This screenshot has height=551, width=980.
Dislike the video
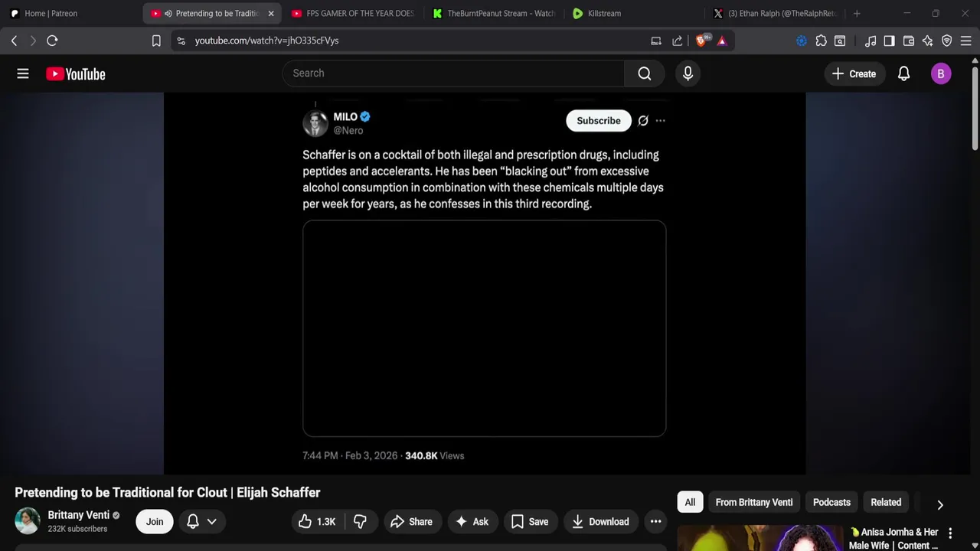pos(360,522)
